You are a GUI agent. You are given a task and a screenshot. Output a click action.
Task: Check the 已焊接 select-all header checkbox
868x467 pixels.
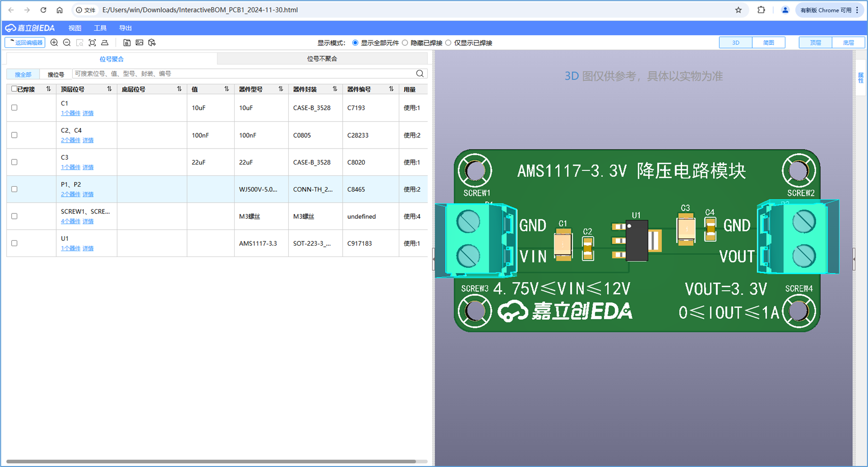(x=14, y=89)
